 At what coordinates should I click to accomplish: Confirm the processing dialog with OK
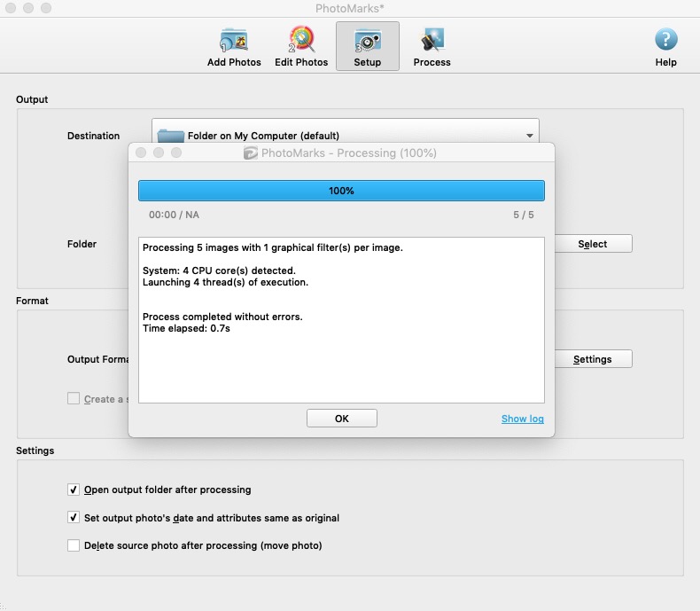342,419
